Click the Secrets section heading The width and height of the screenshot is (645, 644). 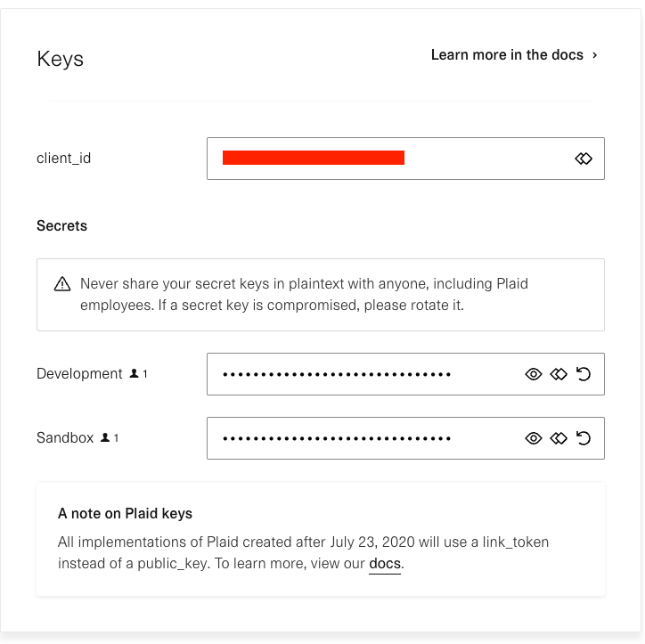[61, 225]
